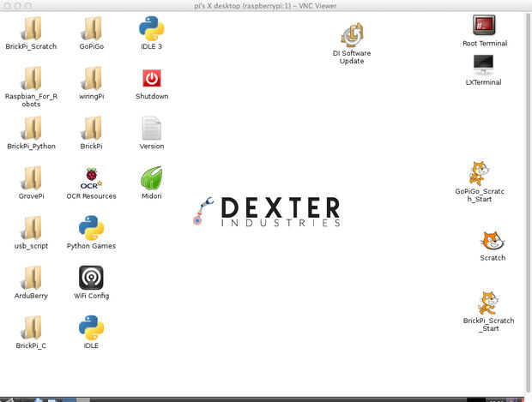Image resolution: width=532 pixels, height=402 pixels.
Task: Launch GoPiGo_Scratch_Start cat icon
Action: (x=479, y=173)
